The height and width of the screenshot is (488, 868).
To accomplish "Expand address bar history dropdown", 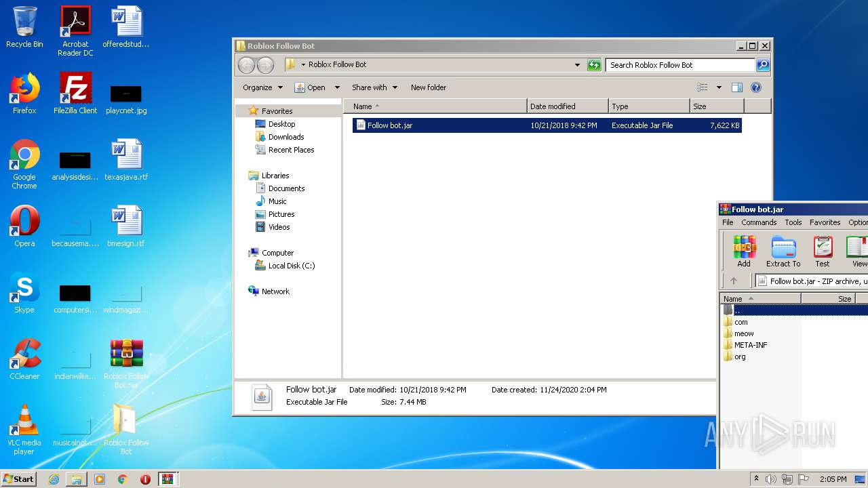I will 577,65.
